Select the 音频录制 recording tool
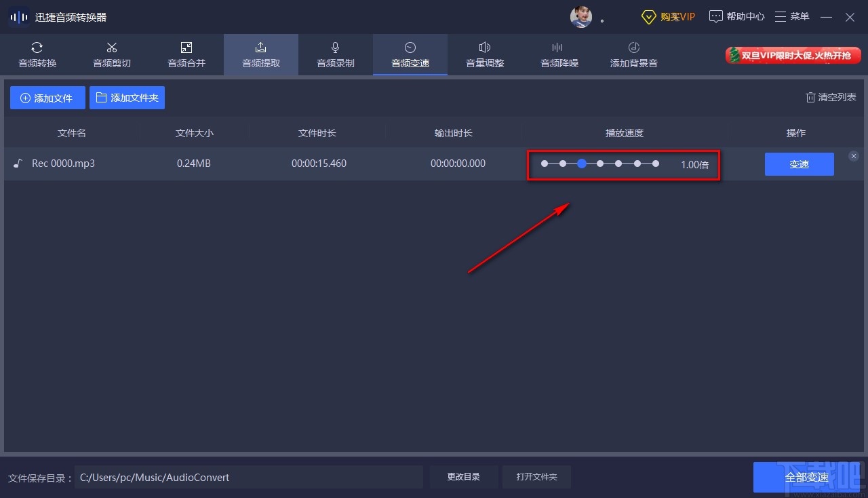The image size is (868, 498). [335, 54]
